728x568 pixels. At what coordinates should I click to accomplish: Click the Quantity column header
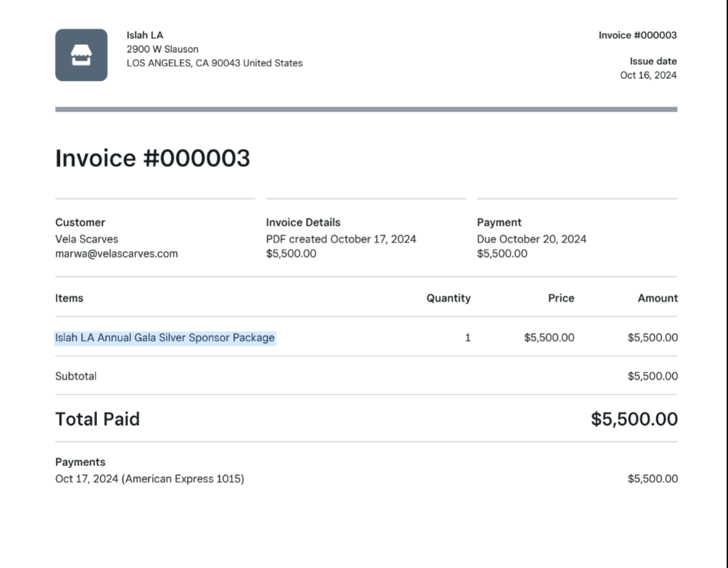pos(448,298)
